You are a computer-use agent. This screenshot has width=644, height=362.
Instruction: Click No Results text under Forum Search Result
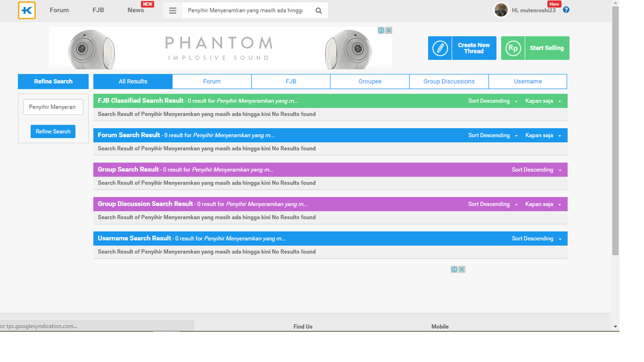click(294, 149)
